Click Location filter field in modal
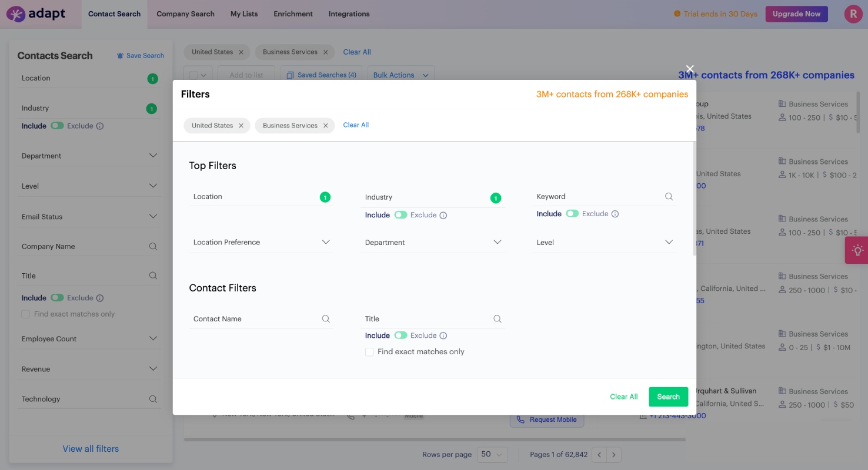 [261, 197]
